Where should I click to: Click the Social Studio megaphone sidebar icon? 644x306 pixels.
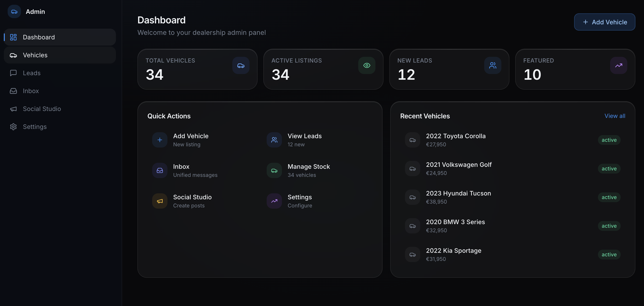pyautogui.click(x=13, y=109)
